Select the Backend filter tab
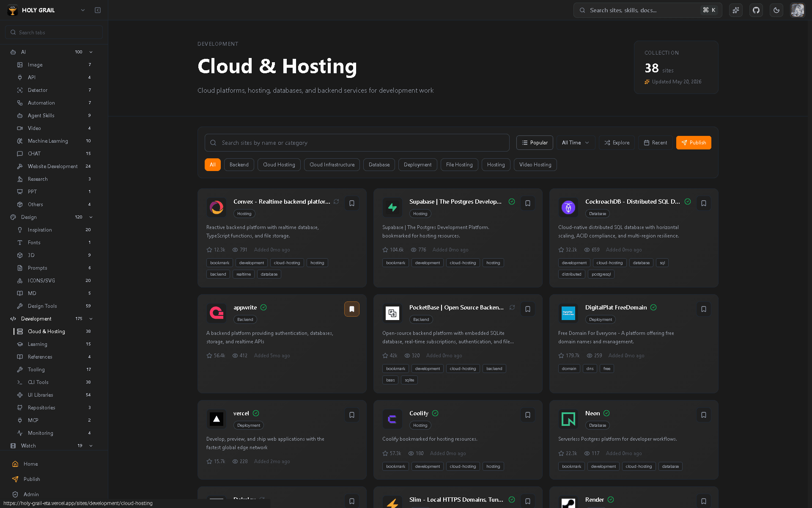 pyautogui.click(x=239, y=165)
